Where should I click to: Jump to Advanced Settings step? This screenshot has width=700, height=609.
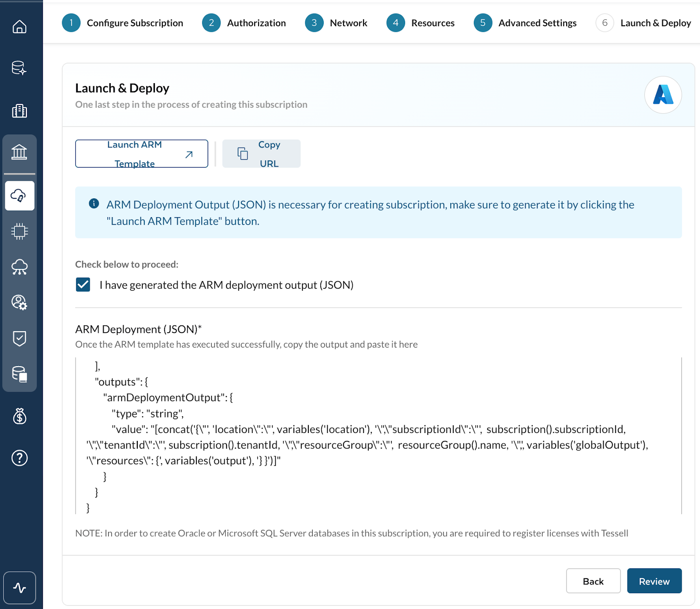[x=525, y=23]
